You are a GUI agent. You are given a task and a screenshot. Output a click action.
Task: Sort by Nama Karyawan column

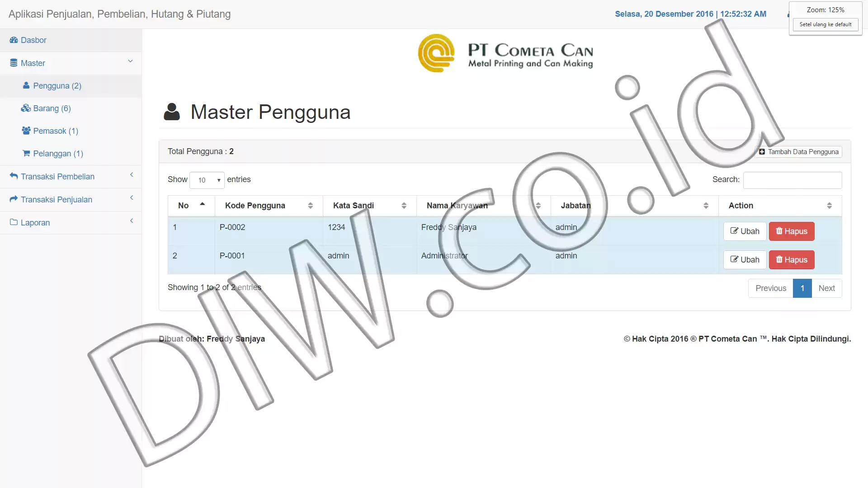click(x=538, y=206)
